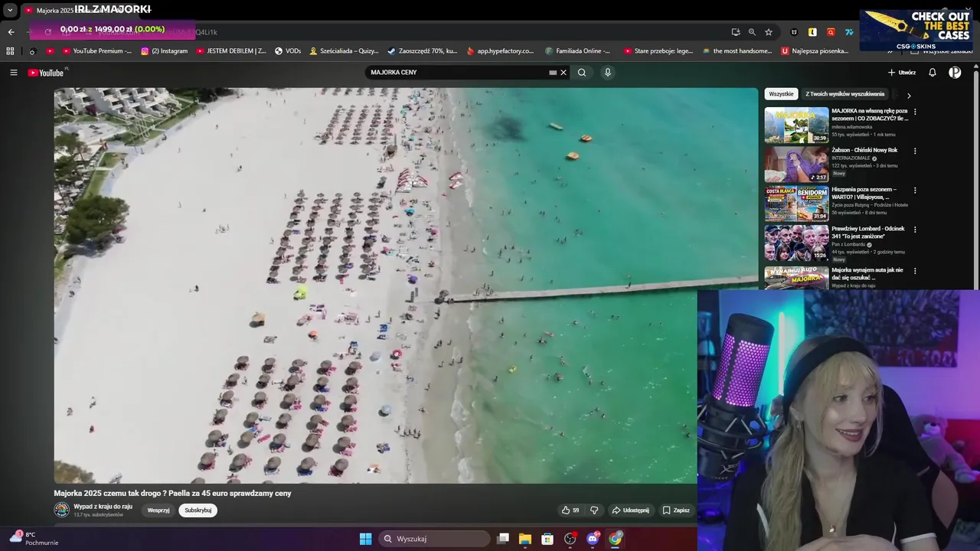Open the on-screen keyboard icon in search box
The image size is (980, 551).
coord(553,73)
